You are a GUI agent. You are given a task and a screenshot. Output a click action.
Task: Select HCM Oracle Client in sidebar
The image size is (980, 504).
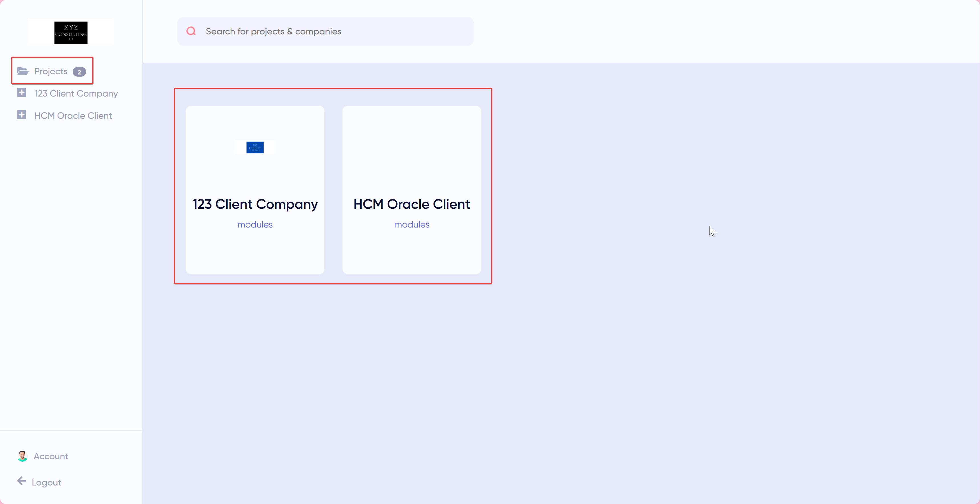pyautogui.click(x=73, y=116)
